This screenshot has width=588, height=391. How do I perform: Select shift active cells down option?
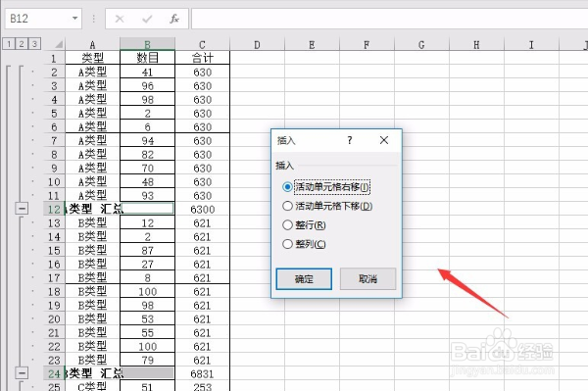point(327,206)
